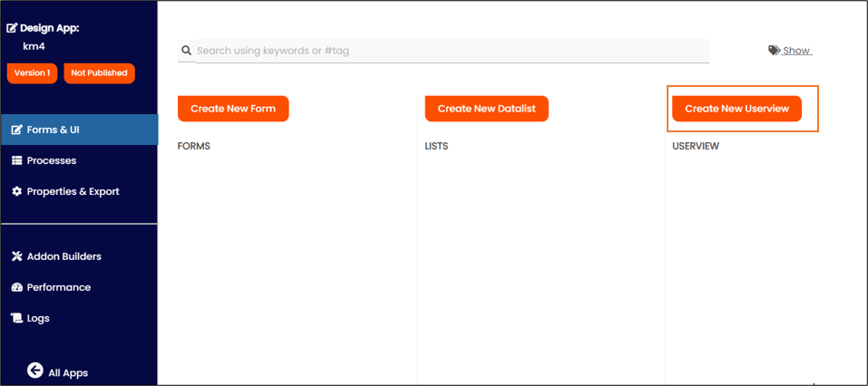Open the Forms & UI menu item
This screenshot has height=386, width=868.
click(x=79, y=130)
